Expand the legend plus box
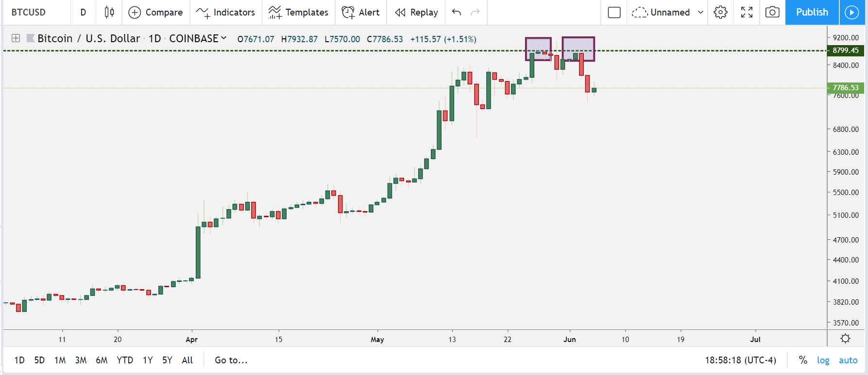 pyautogui.click(x=16, y=38)
